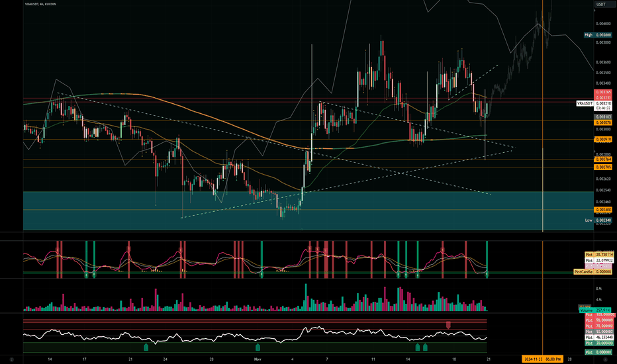This screenshot has height=364, width=617.
Task: Click the 24 date on time axis
Action: click(x=166, y=359)
